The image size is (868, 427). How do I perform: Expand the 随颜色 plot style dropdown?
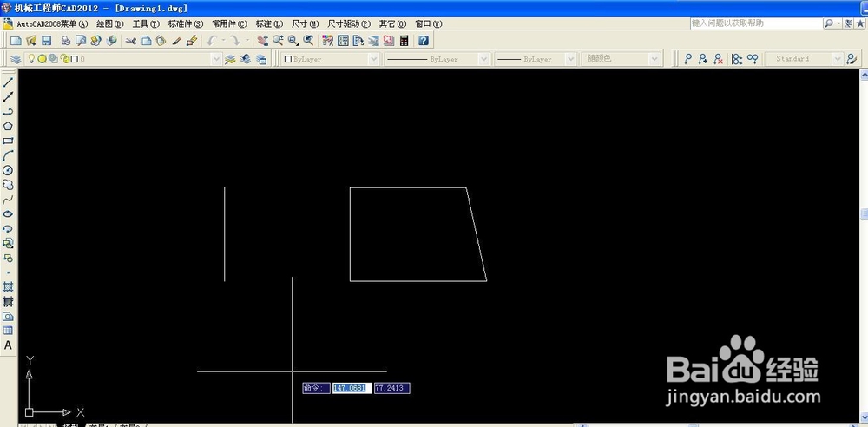coord(655,59)
